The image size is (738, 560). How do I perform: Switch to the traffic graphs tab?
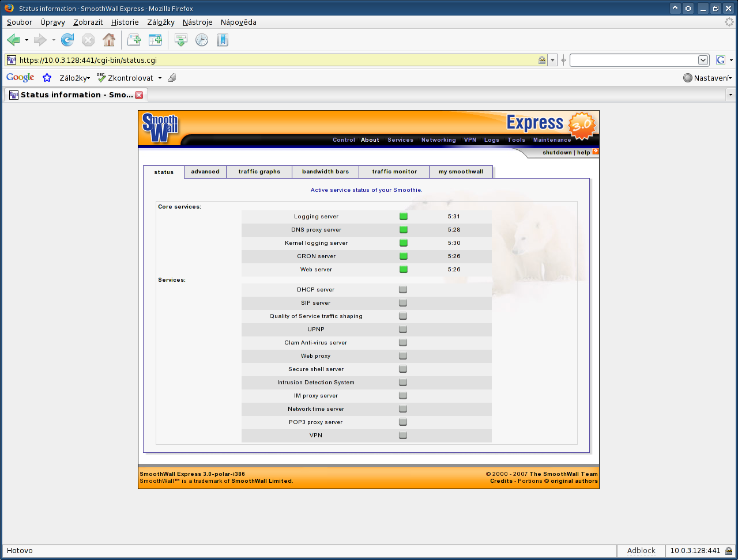[259, 172]
